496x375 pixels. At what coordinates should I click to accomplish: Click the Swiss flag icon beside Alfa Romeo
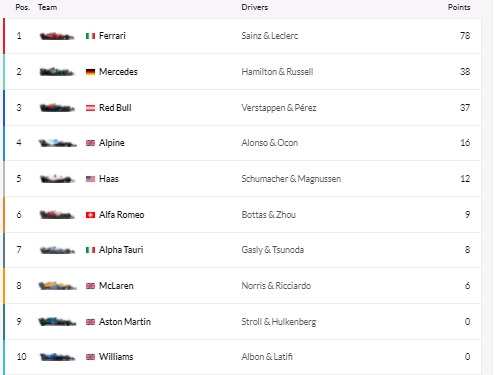click(x=90, y=215)
